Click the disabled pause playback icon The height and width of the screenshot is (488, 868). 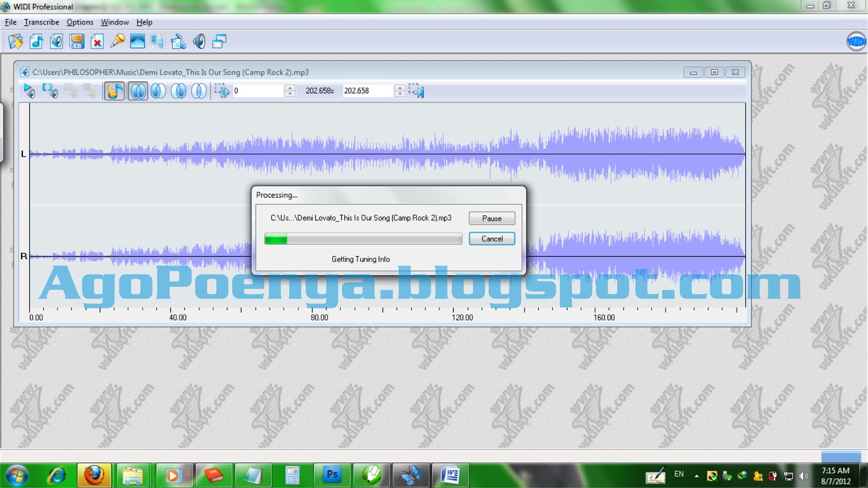click(x=71, y=91)
